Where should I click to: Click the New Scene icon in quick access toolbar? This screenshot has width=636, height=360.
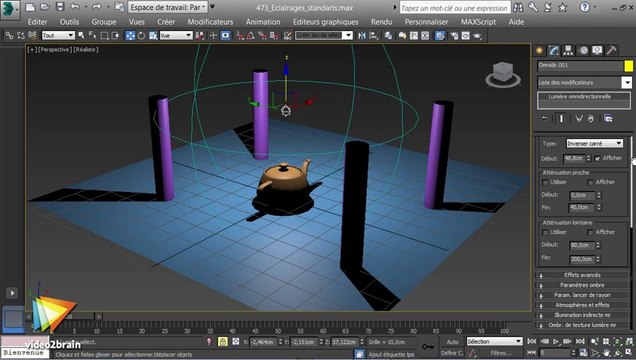coord(30,7)
